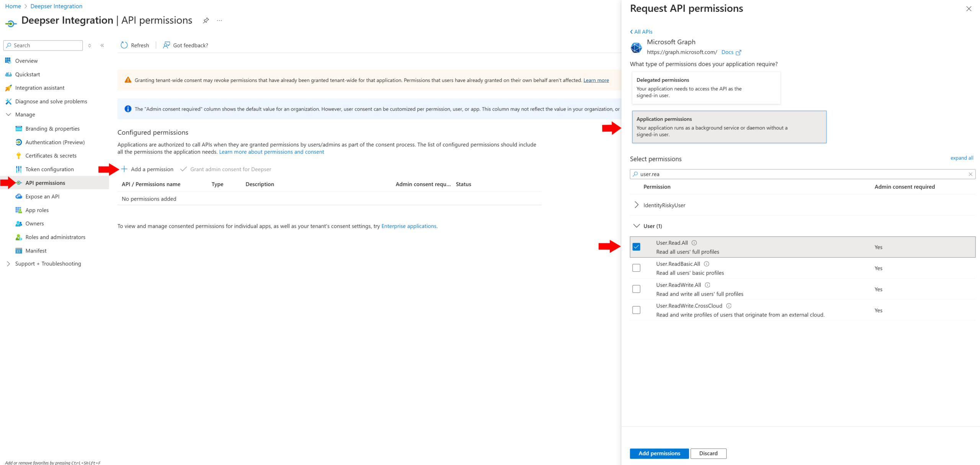The image size is (980, 465).
Task: Click the info icon beside User.ReadWrite.CrossCloud
Action: (729, 306)
